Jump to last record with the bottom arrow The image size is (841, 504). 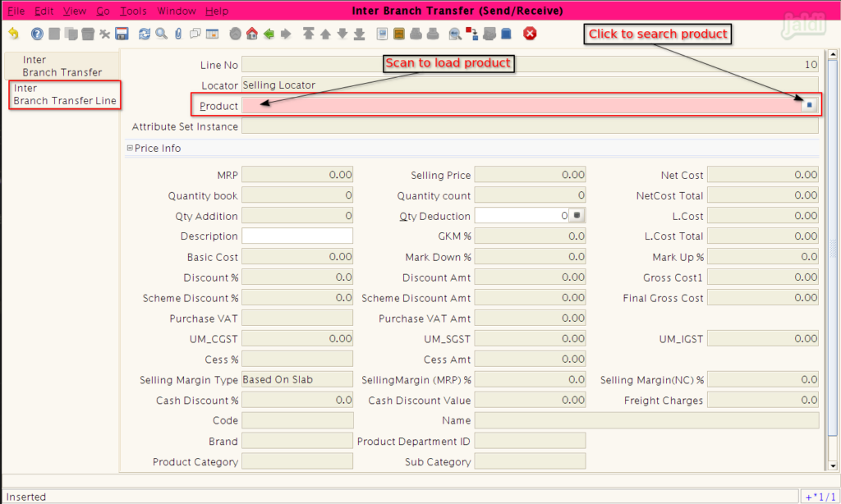point(360,34)
